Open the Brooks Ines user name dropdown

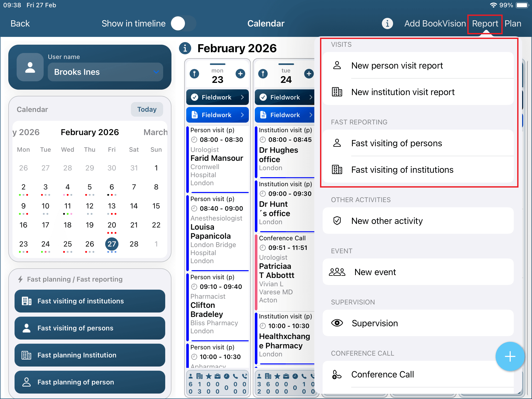click(105, 72)
